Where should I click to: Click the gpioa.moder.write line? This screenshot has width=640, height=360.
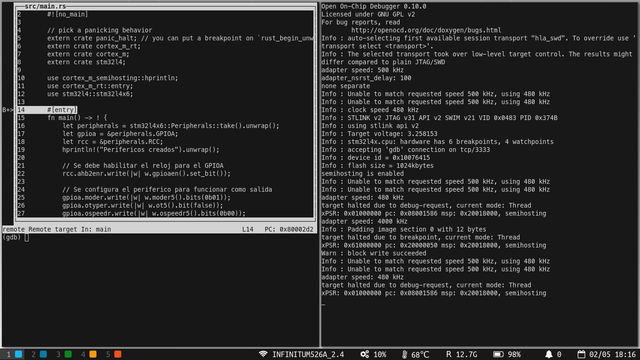point(147,198)
